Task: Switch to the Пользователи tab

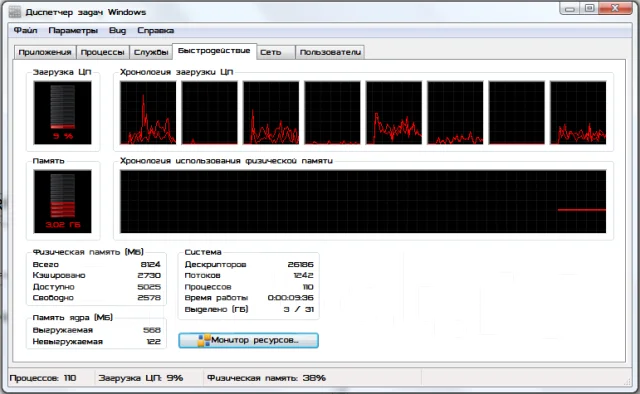Action: pyautogui.click(x=330, y=52)
